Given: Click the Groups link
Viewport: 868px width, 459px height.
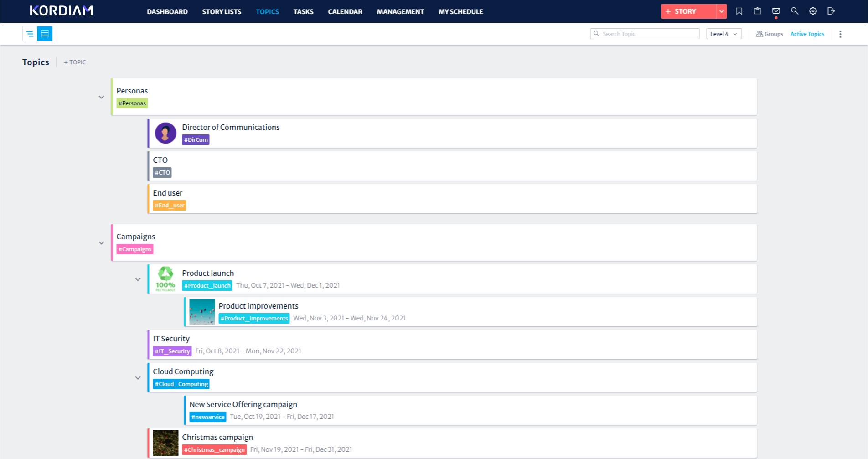Looking at the screenshot, I should (x=770, y=34).
